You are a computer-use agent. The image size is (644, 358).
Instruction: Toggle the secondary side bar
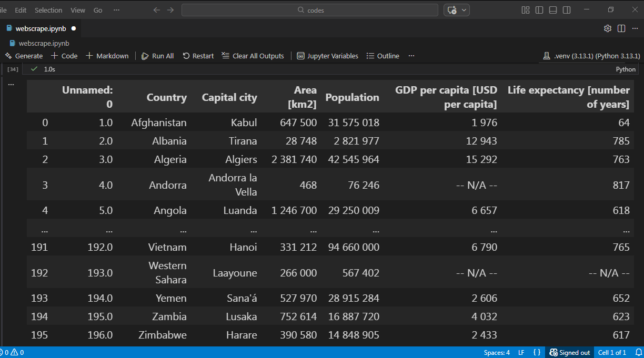coord(567,10)
